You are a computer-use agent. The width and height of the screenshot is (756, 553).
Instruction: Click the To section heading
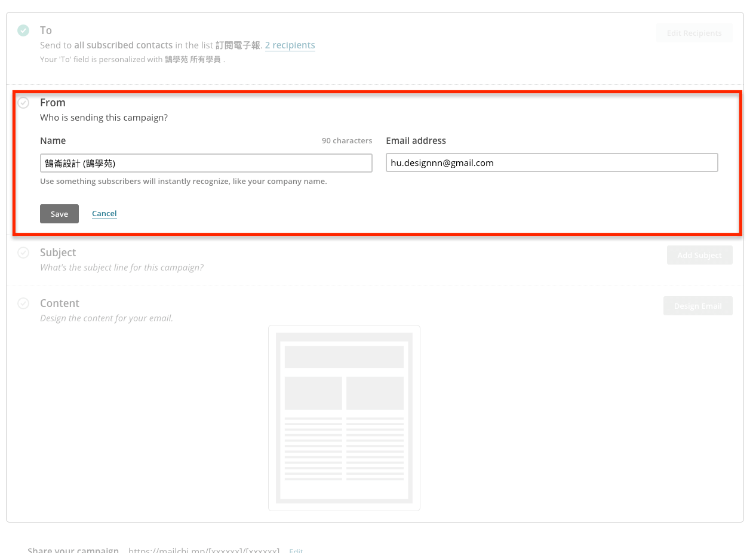[46, 30]
